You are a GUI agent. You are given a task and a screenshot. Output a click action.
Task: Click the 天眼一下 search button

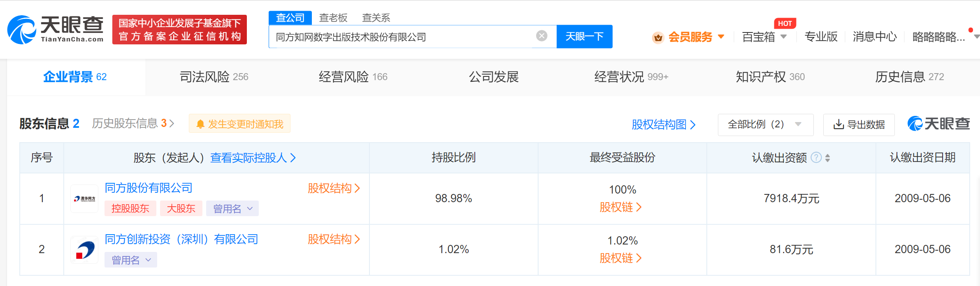(x=584, y=37)
